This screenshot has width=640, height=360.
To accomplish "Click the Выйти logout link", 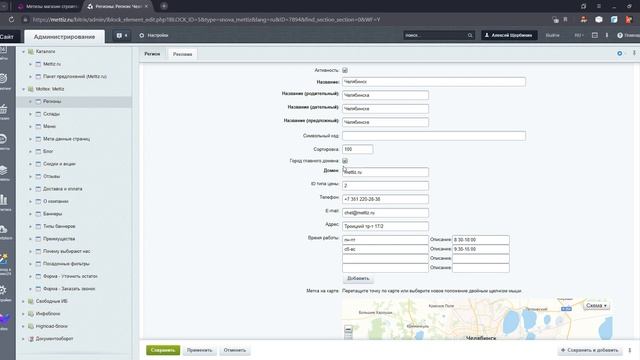I will [552, 36].
